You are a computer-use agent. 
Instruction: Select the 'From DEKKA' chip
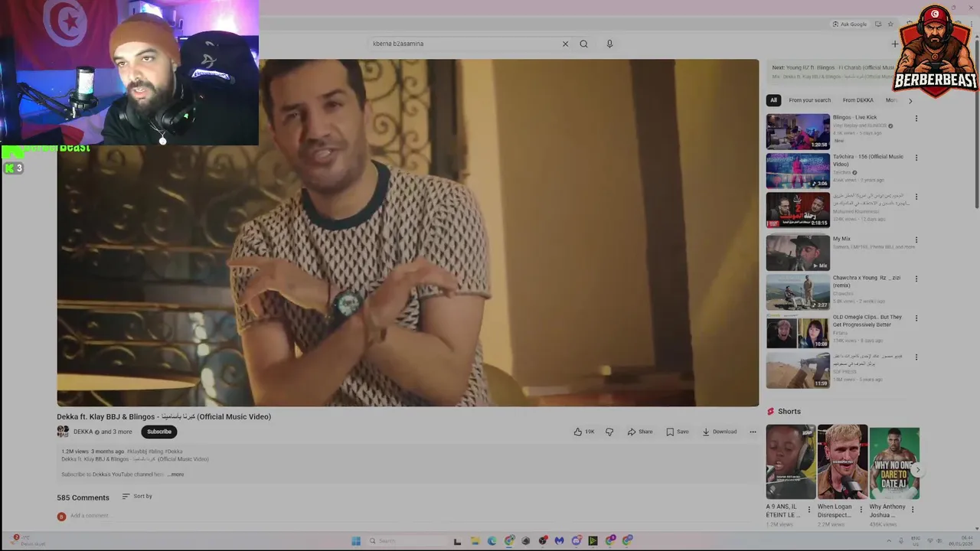[x=857, y=100]
